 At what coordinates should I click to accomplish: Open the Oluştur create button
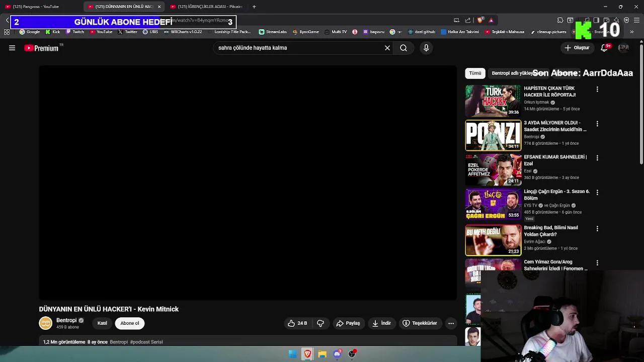pos(577,48)
